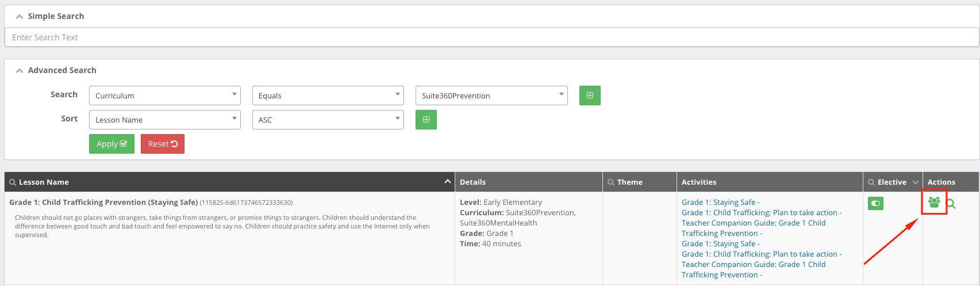Click the green group assign icon in Actions
This screenshot has width=980, height=286.
[934, 202]
